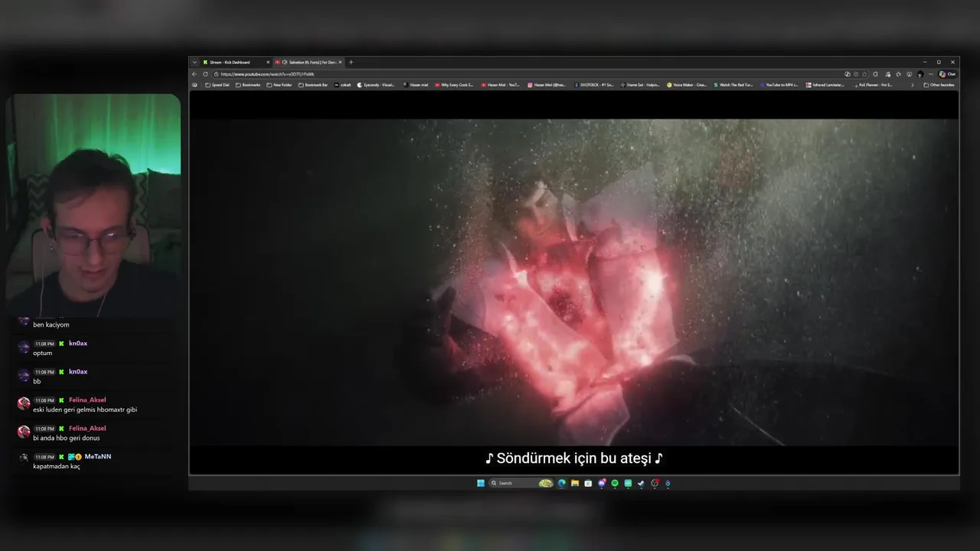Open the PoE Planner bookmark

[x=873, y=85]
